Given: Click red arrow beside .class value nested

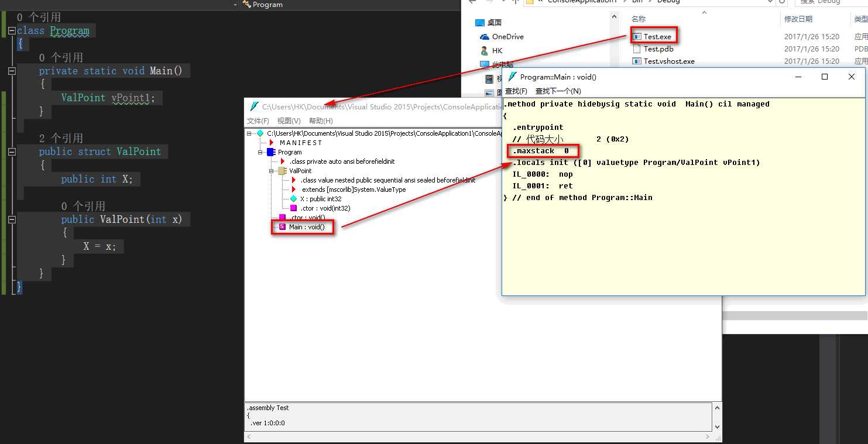Looking at the screenshot, I should click(x=294, y=180).
